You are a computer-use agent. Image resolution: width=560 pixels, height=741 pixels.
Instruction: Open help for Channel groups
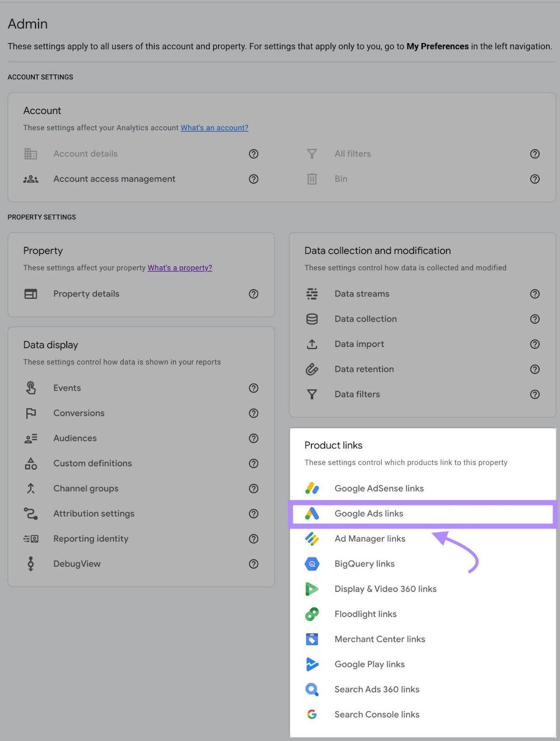[253, 488]
